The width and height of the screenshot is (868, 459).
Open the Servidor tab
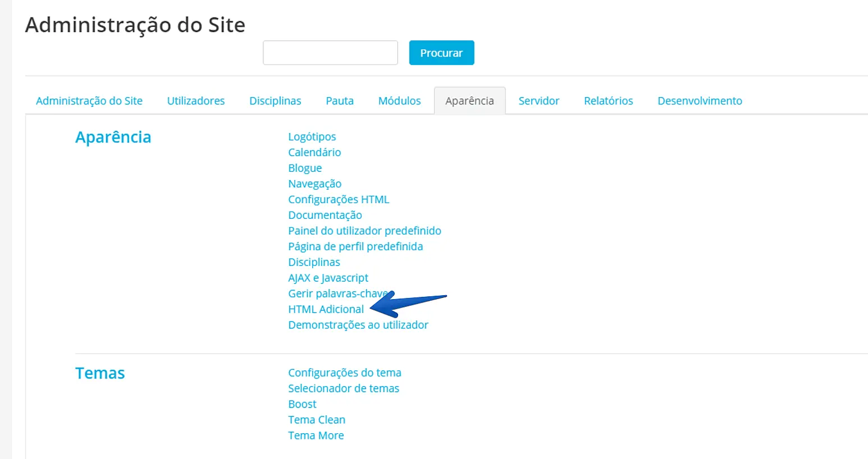(x=538, y=101)
